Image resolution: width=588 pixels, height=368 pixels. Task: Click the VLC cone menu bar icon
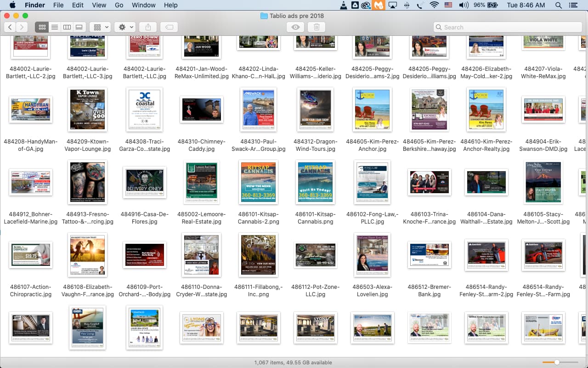(344, 5)
